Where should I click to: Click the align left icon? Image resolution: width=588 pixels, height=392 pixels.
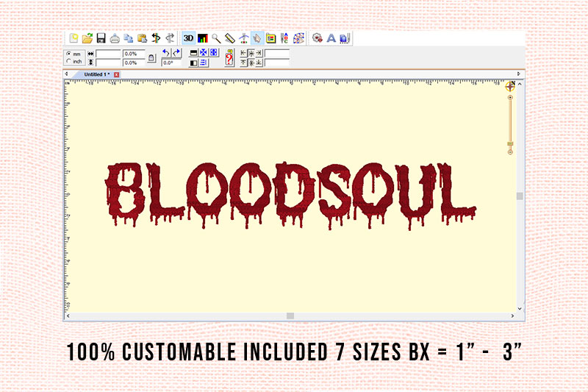tap(243, 53)
